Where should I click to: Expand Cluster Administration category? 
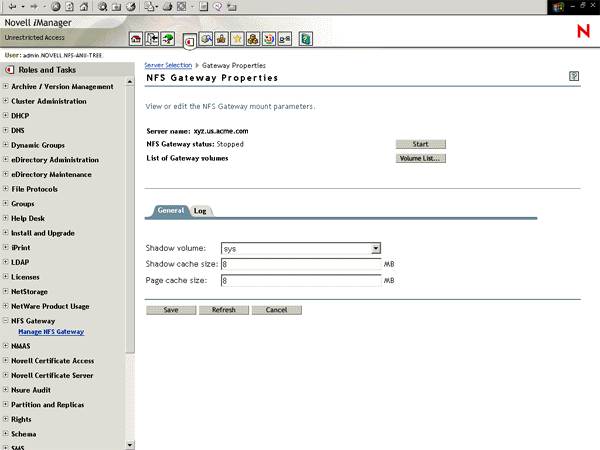(5, 101)
